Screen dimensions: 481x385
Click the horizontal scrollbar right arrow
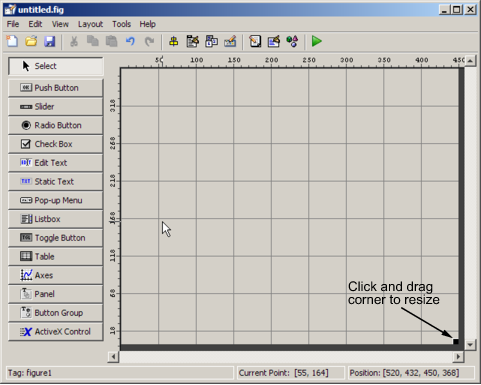(458, 357)
